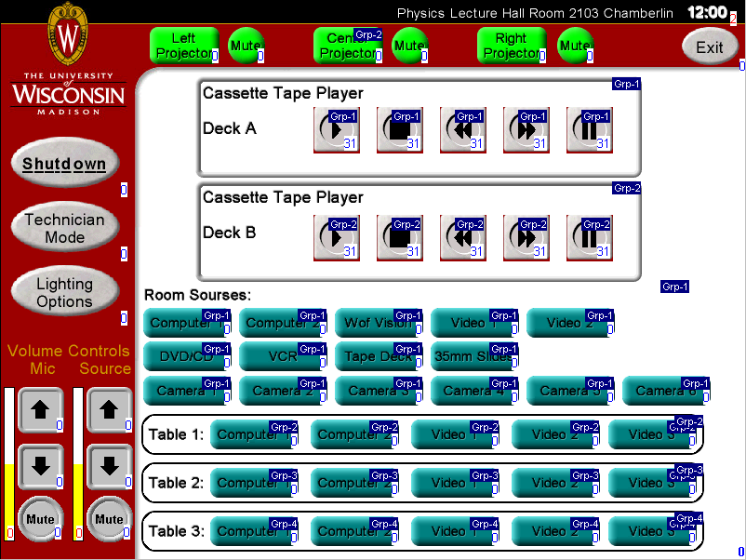Select the Right Projector
Image resolution: width=746 pixels, height=560 pixels.
511,46
